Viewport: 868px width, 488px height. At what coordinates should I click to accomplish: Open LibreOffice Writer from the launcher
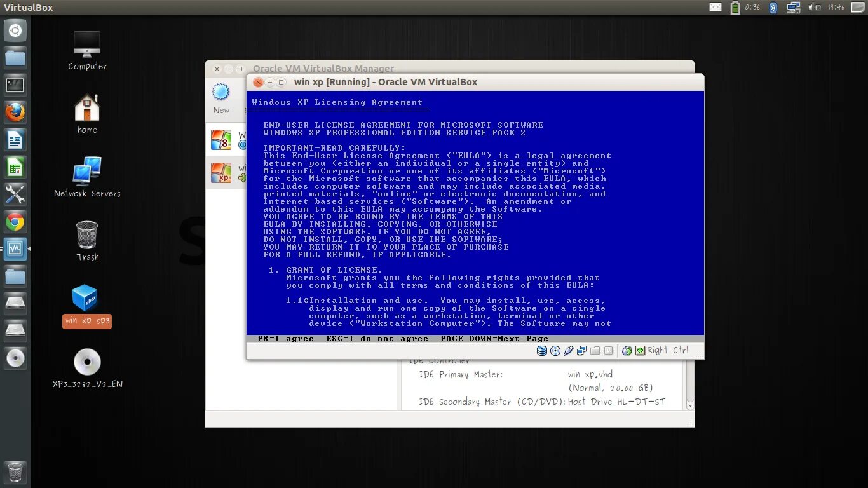click(15, 140)
